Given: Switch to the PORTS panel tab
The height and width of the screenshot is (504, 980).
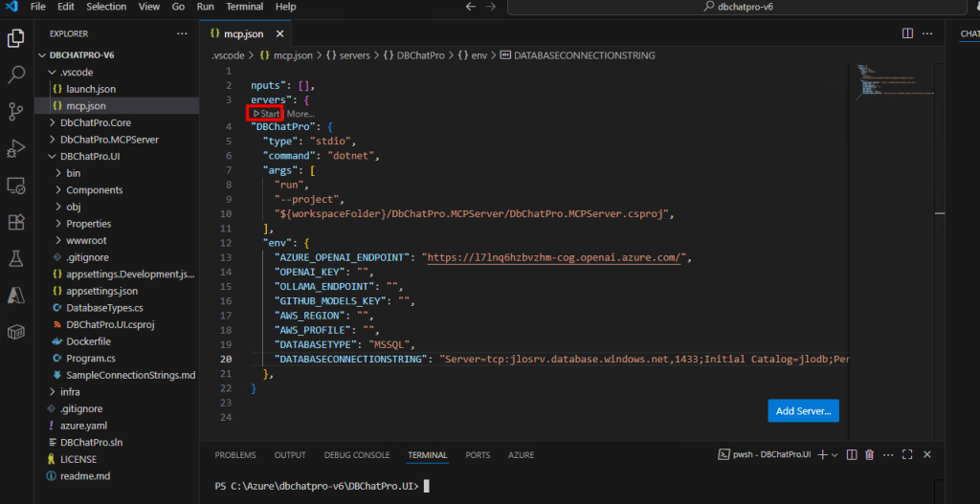Looking at the screenshot, I should pos(479,454).
